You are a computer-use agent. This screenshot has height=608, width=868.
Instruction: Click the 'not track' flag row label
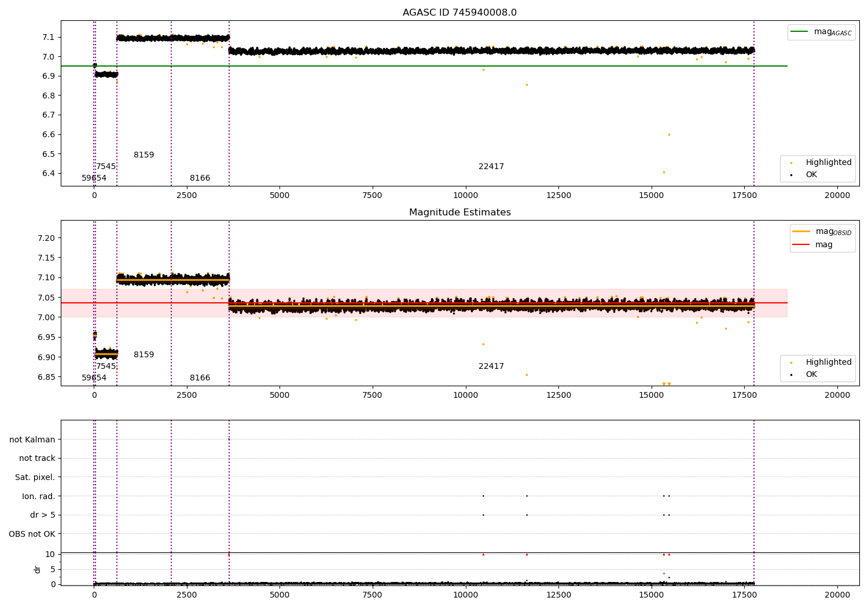coord(37,459)
